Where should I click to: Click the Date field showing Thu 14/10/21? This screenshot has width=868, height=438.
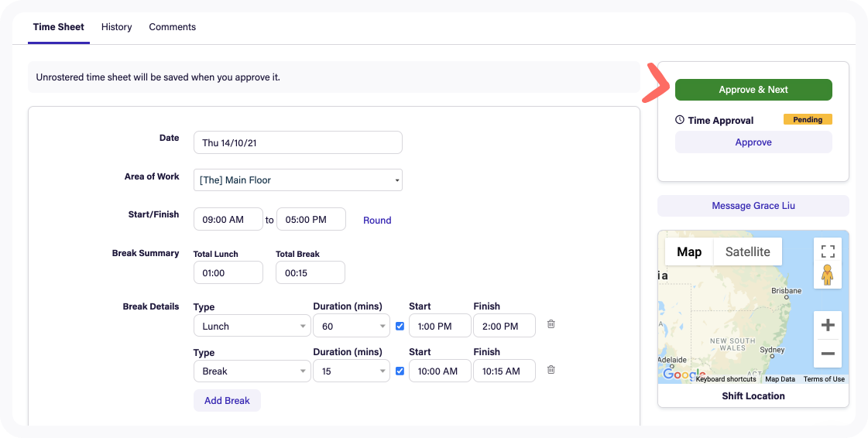pyautogui.click(x=297, y=142)
